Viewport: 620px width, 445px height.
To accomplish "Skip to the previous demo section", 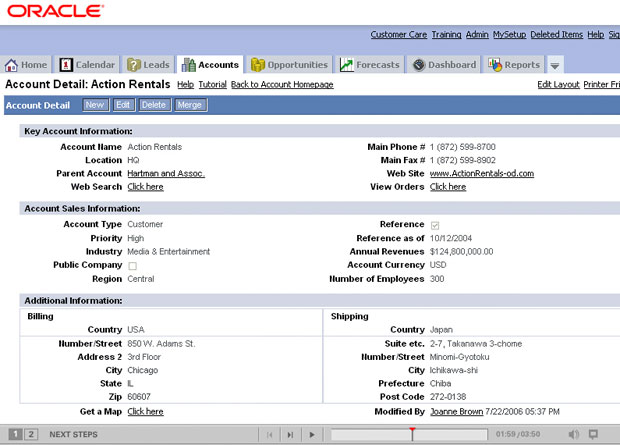I will [x=270, y=435].
